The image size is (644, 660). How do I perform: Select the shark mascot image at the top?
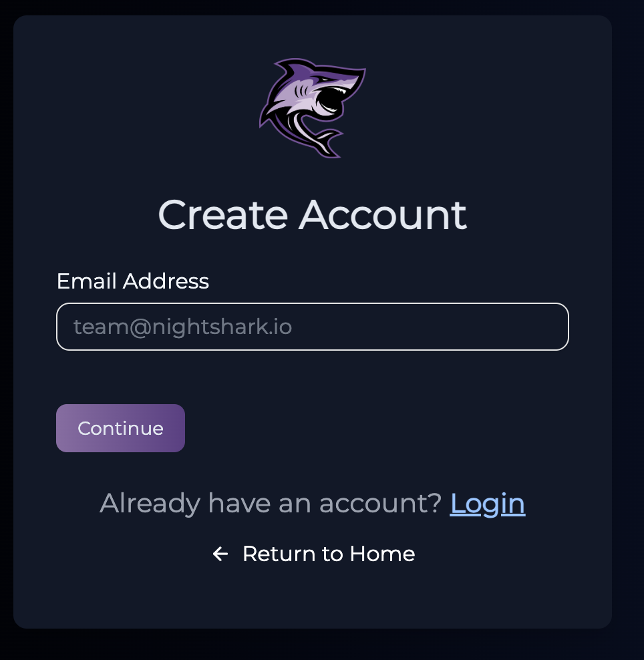(x=313, y=108)
